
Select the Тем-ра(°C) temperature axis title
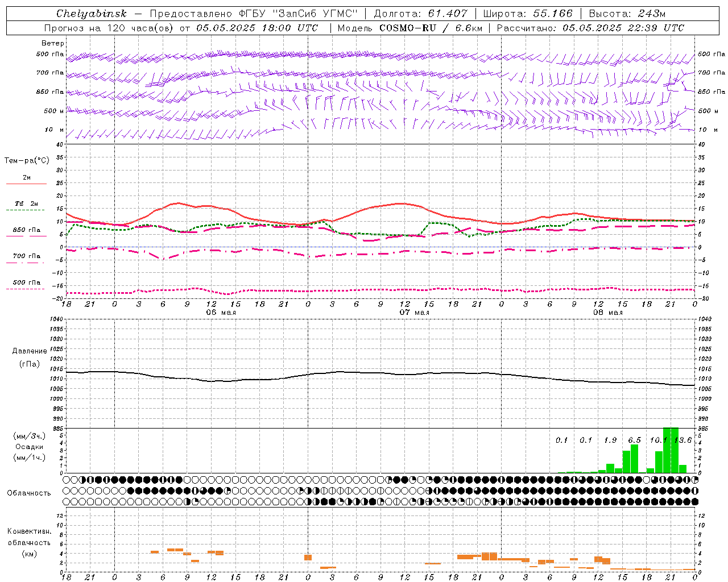[x=27, y=161]
